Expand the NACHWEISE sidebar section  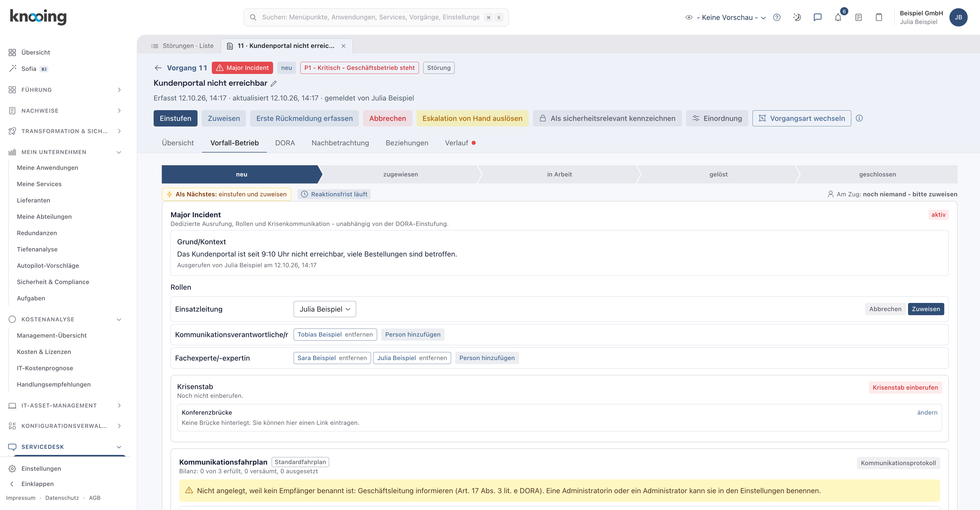pyautogui.click(x=65, y=111)
